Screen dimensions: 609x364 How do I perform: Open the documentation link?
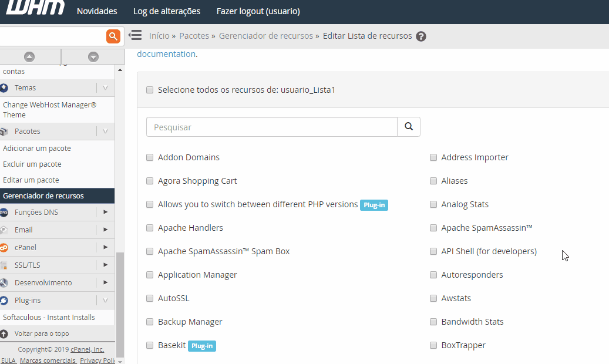(166, 54)
